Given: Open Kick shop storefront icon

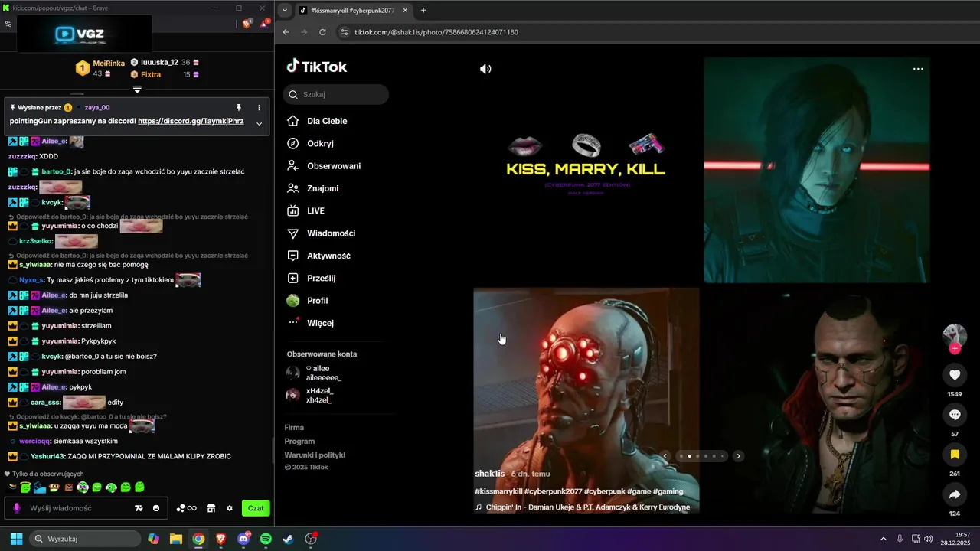Looking at the screenshot, I should 211,508.
